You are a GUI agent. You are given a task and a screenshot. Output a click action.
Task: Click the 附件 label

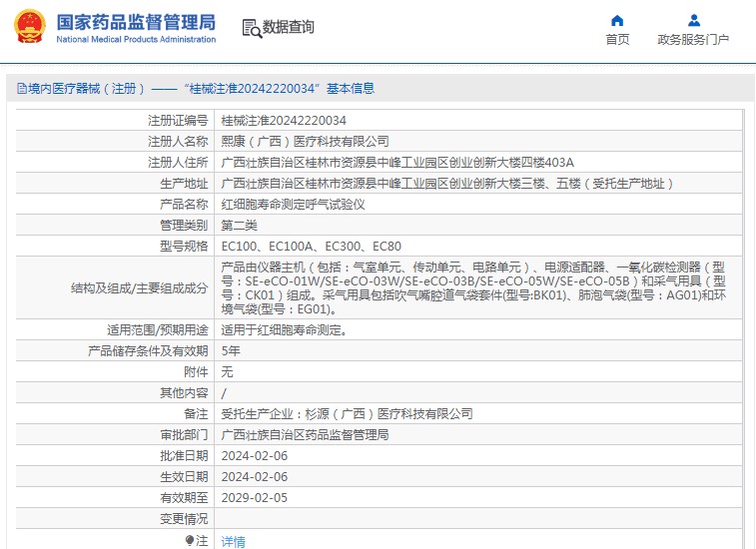coord(196,372)
